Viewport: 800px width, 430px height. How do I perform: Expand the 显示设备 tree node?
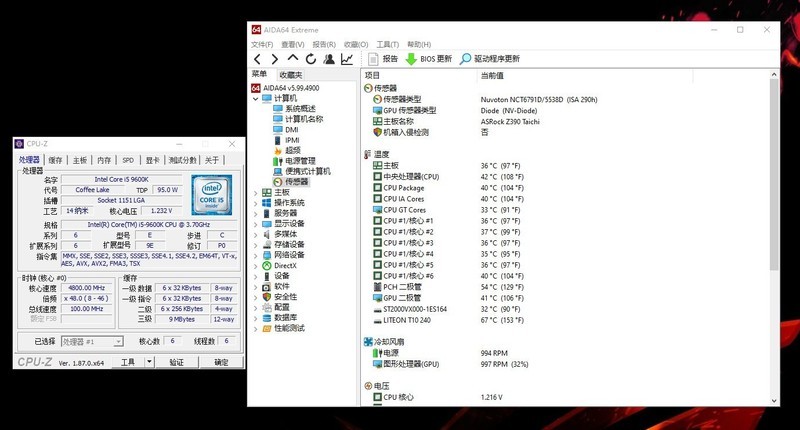256,224
